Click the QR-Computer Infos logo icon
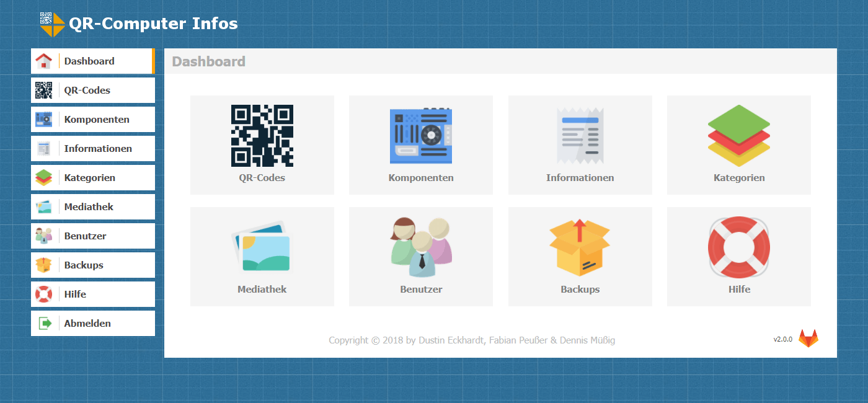The height and width of the screenshot is (403, 868). pos(53,24)
